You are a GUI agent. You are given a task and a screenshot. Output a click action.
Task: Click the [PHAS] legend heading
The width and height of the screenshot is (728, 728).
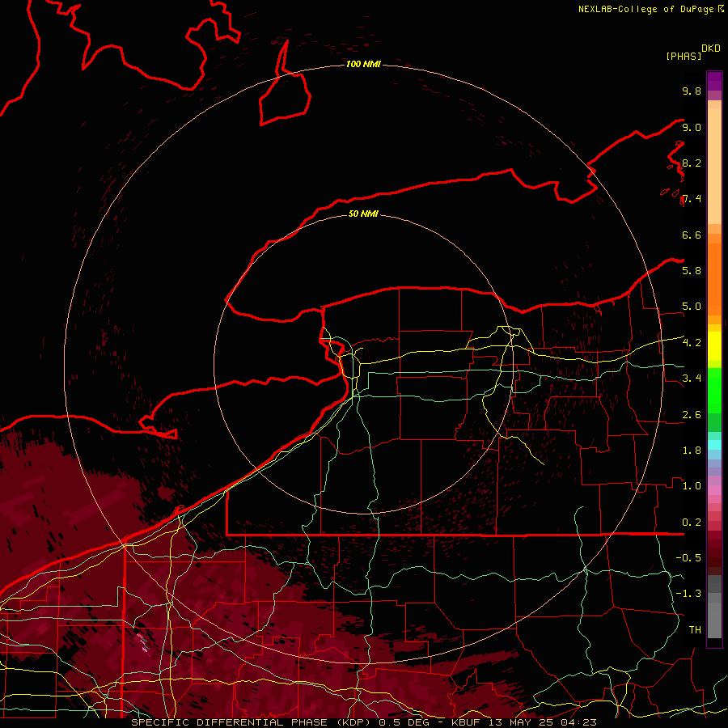(x=684, y=56)
